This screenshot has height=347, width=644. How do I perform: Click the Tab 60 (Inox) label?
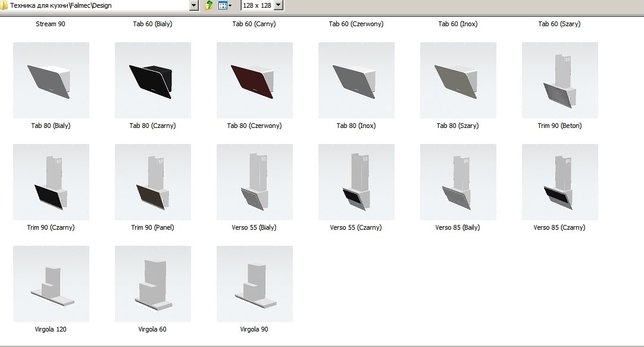458,24
